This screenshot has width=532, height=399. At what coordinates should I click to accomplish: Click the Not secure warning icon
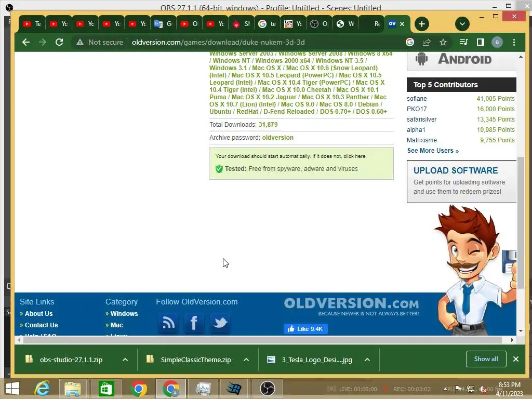79,42
